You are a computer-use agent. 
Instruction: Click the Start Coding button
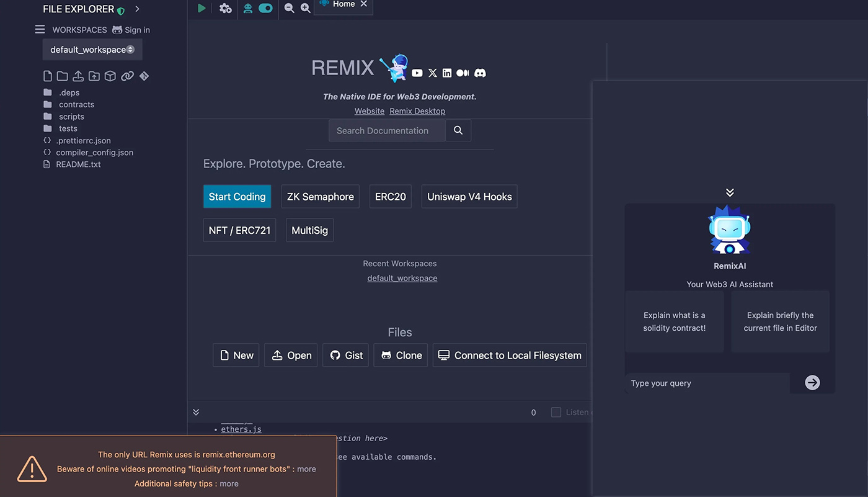pos(237,197)
